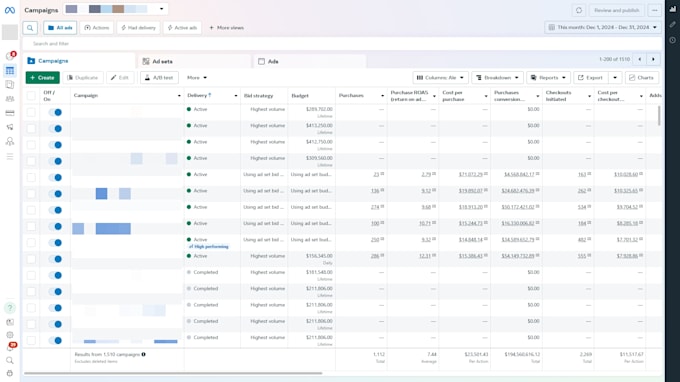Open the clock history icon in right rail
The width and height of the screenshot is (680, 382).
pyautogui.click(x=672, y=40)
